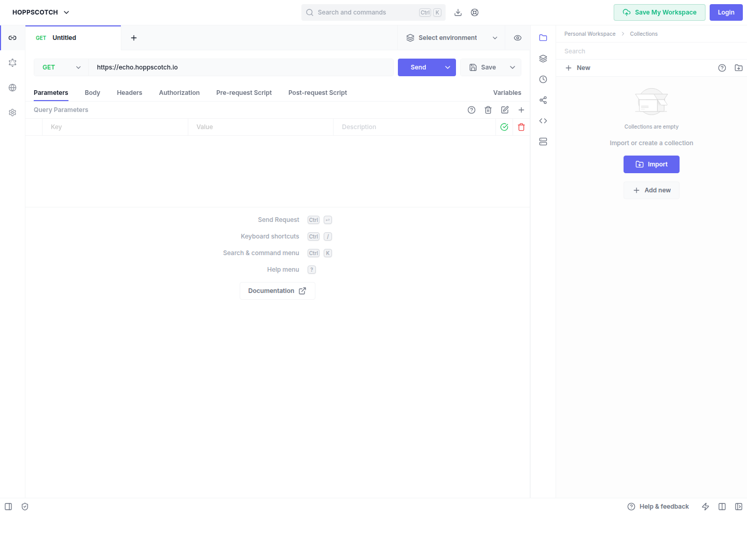The height and width of the screenshot is (560, 747).
Task: Collapse the right sidebar panel
Action: click(739, 507)
